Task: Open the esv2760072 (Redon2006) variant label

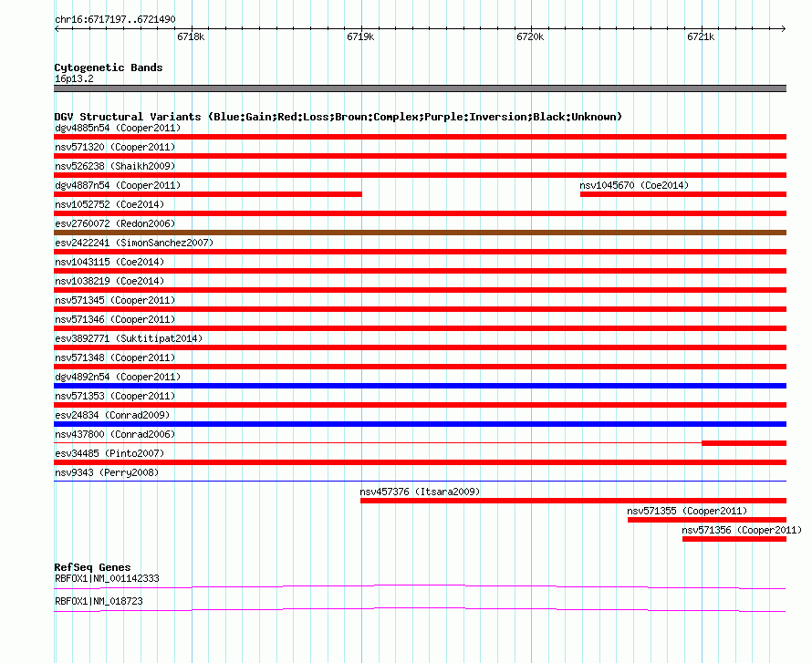Action: point(115,223)
